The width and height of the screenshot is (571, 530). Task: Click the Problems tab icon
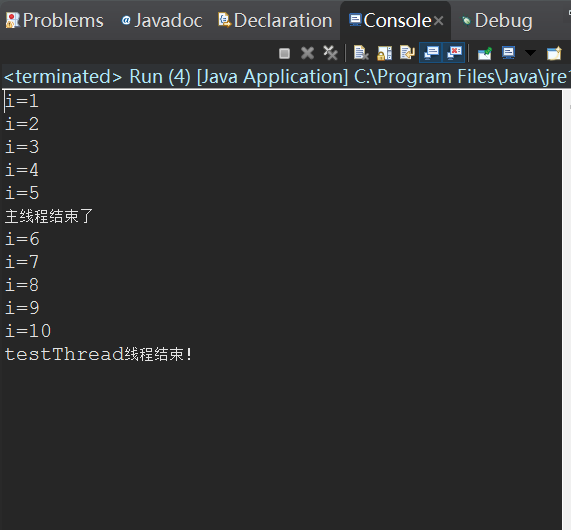[x=12, y=20]
